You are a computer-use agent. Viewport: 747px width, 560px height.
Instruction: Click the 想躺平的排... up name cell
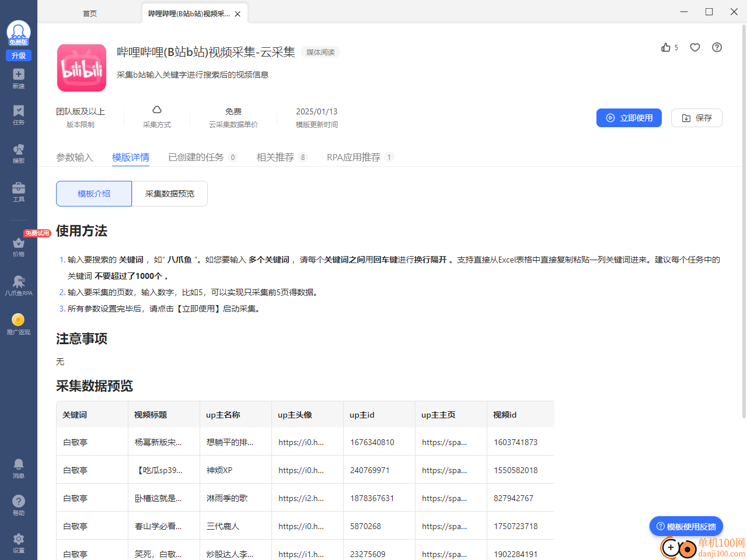pos(236,442)
